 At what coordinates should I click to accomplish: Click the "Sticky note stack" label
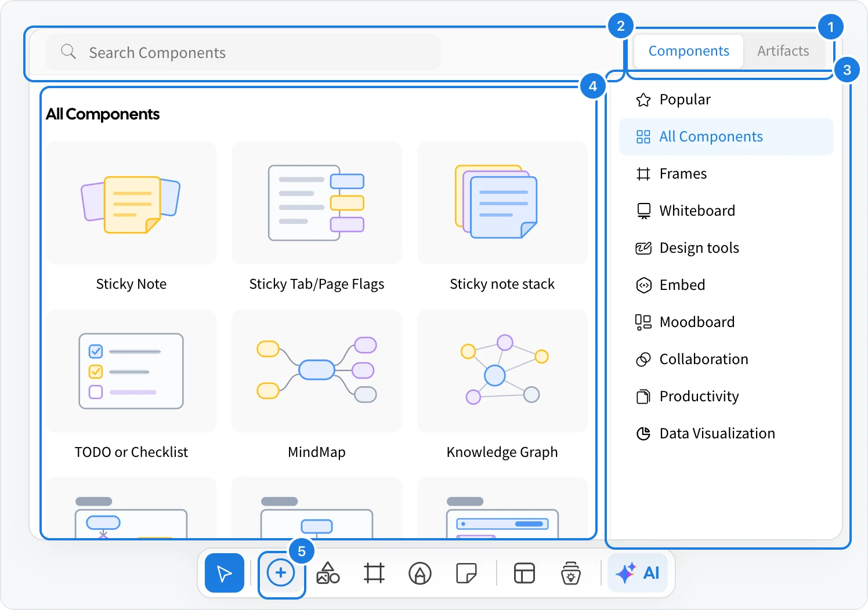click(x=502, y=284)
